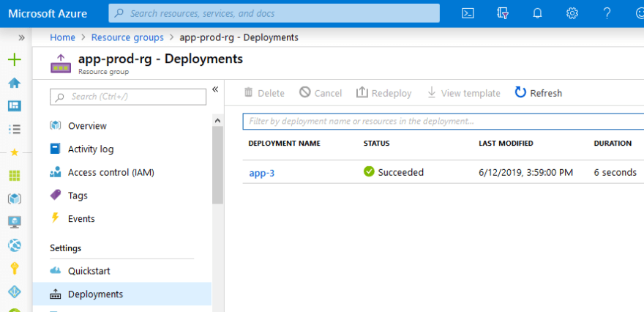
Task: Click scroll up arrow in resource menu
Action: 217,120
